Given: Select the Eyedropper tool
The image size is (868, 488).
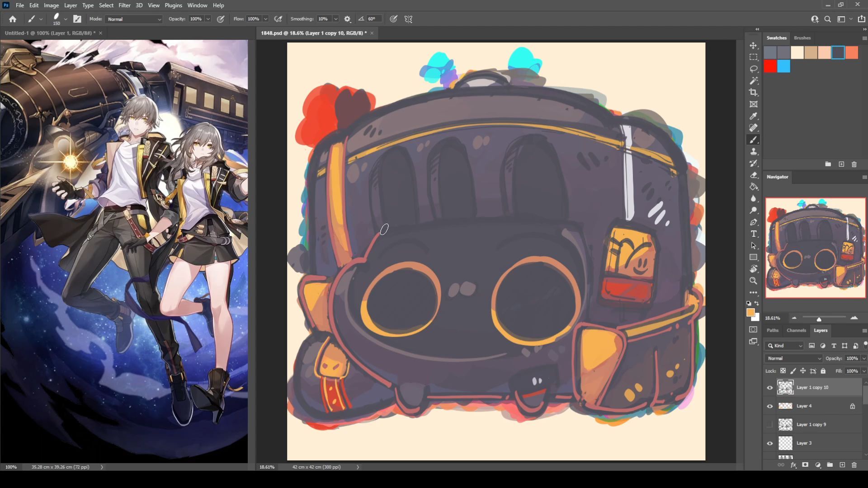Looking at the screenshot, I should 753,116.
